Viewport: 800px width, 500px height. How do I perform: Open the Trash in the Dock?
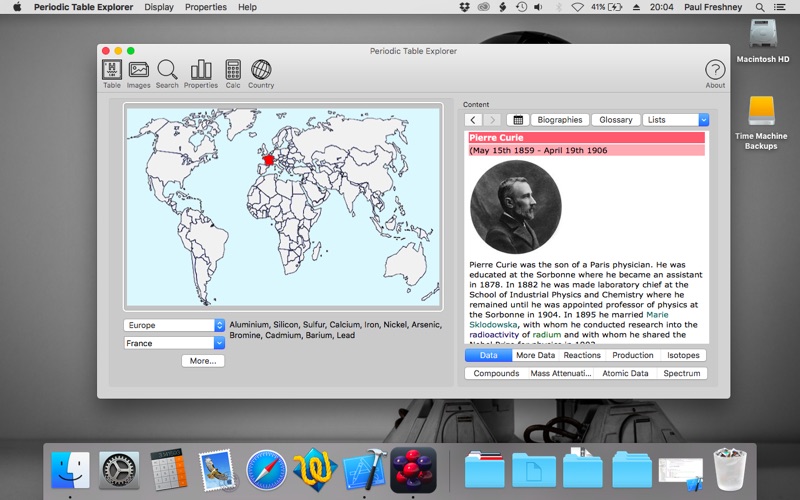point(730,469)
